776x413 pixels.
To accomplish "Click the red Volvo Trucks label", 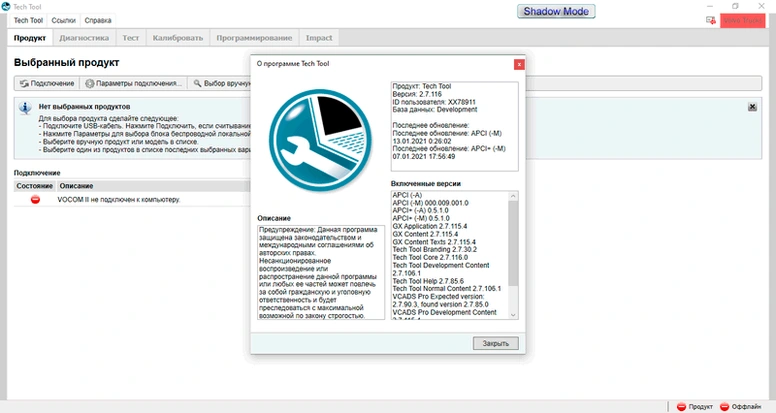I will click(742, 20).
